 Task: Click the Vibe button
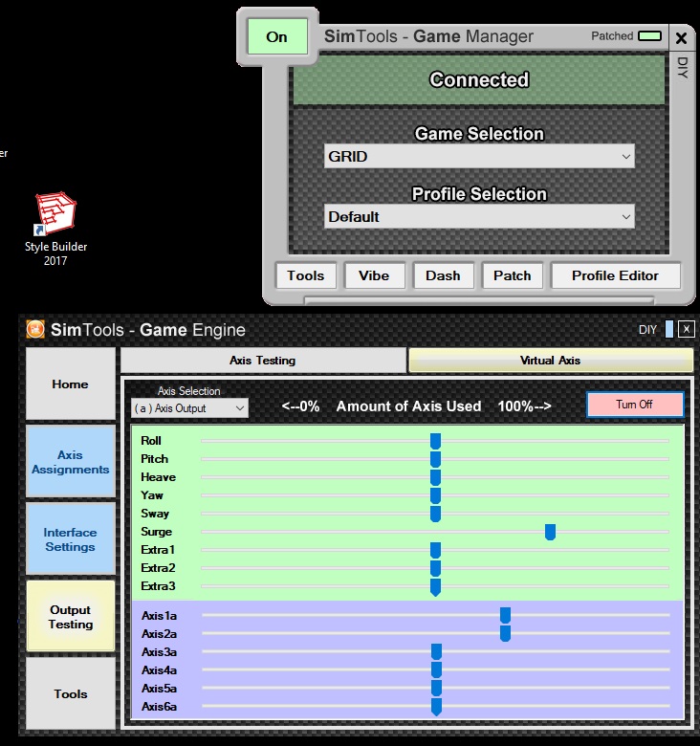tap(374, 275)
